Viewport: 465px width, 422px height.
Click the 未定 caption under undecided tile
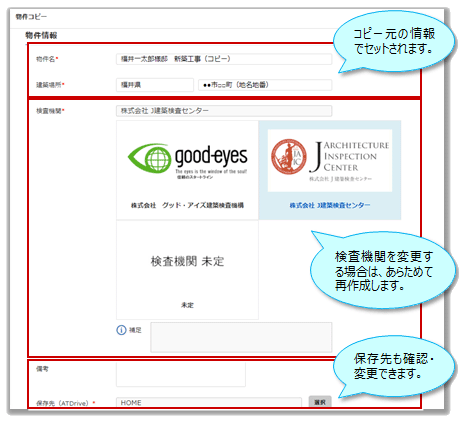[x=187, y=305]
